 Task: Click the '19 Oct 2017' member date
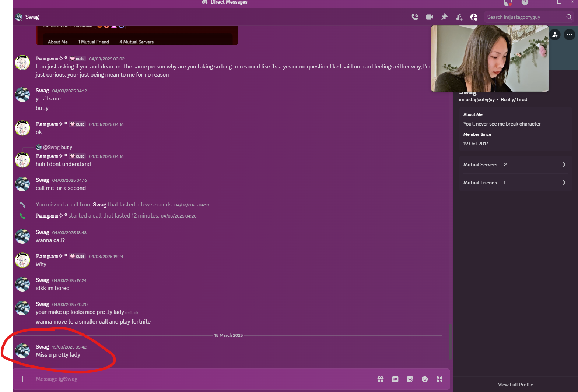476,144
